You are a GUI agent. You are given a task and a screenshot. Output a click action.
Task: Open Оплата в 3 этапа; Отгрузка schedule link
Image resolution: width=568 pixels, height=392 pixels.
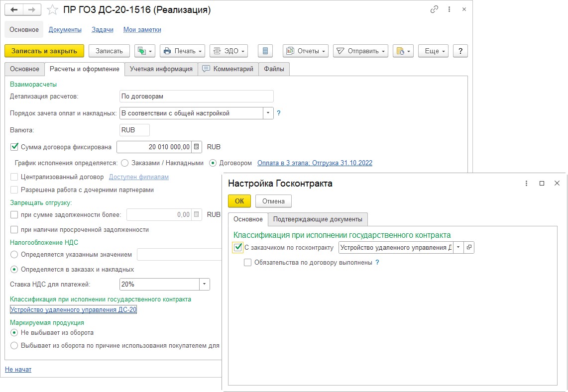pyautogui.click(x=315, y=163)
